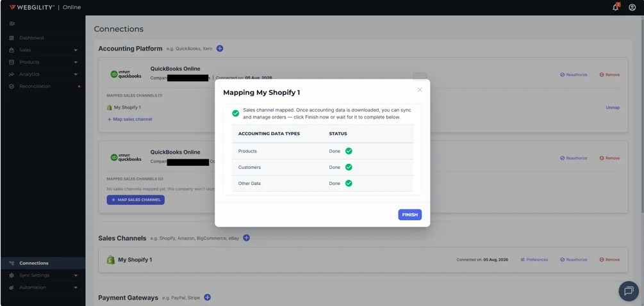
Task: Add a sales channel with plus icon
Action: 246,238
